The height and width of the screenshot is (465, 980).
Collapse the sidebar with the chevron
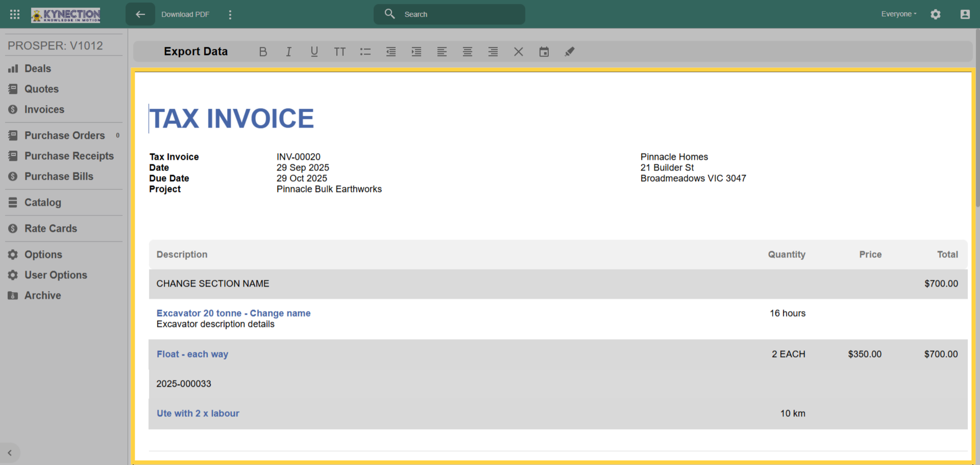pyautogui.click(x=9, y=452)
